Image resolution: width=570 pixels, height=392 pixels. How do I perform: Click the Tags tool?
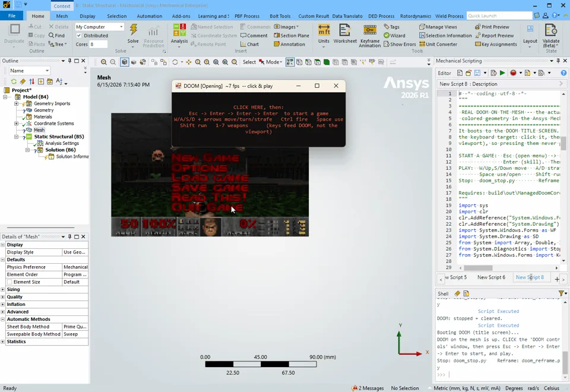(x=391, y=27)
